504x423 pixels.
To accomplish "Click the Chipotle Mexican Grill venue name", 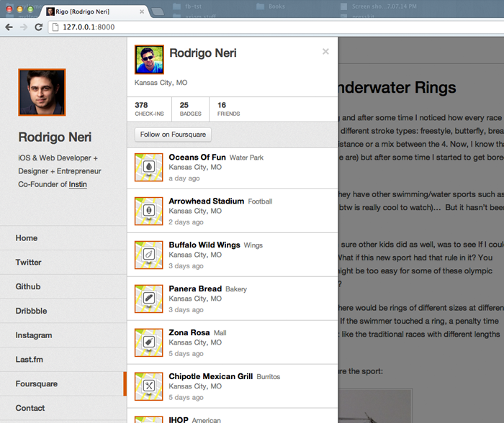I will 211,376.
